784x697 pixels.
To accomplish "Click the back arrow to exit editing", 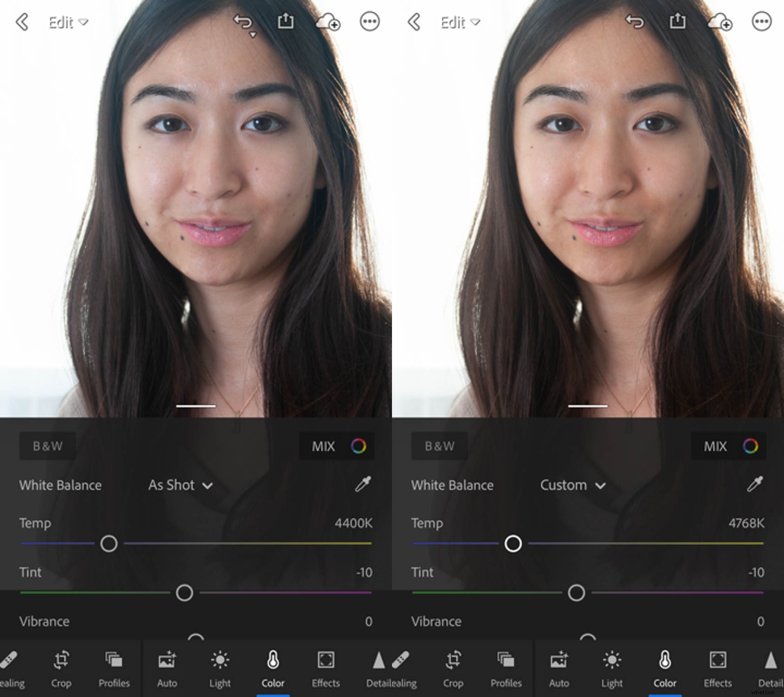I will coord(22,22).
